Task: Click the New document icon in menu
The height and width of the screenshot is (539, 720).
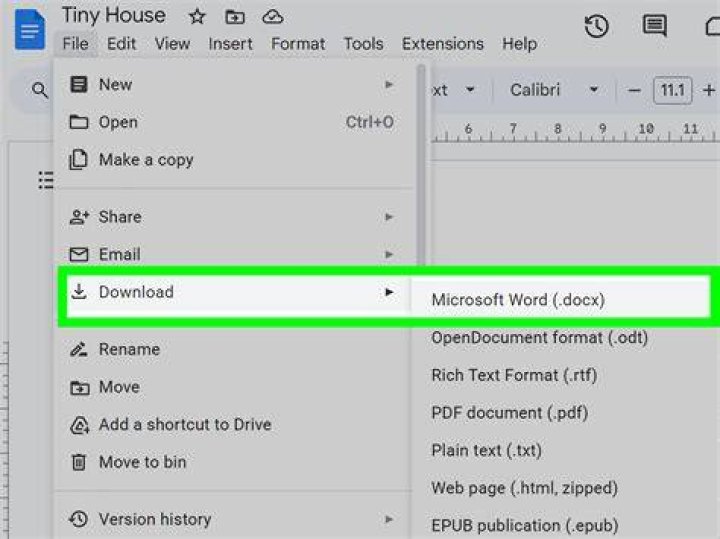Action: [x=79, y=84]
